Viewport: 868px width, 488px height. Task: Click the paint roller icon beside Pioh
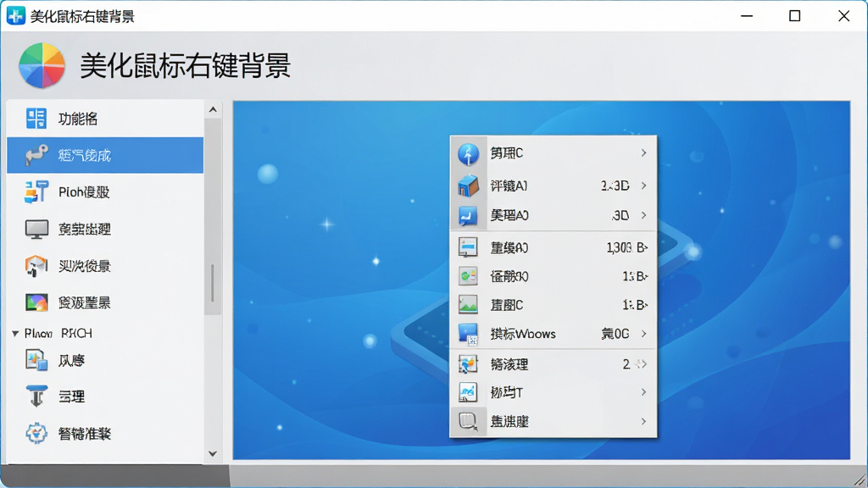(36, 192)
